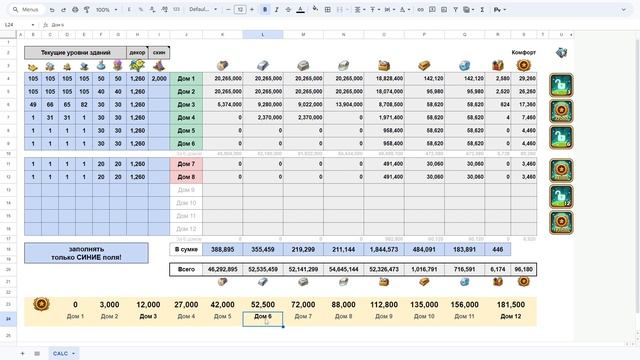Print the spreadsheet

point(75,10)
